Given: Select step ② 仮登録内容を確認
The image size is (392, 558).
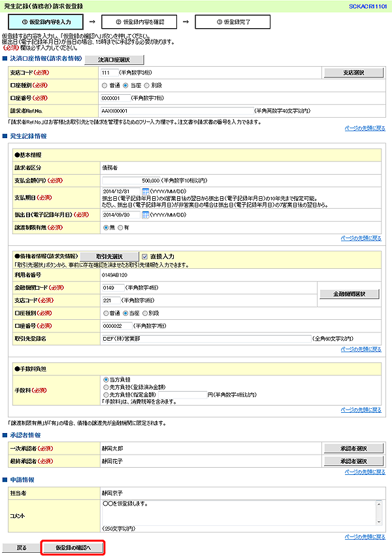Looking at the screenshot, I should pyautogui.click(x=139, y=22).
